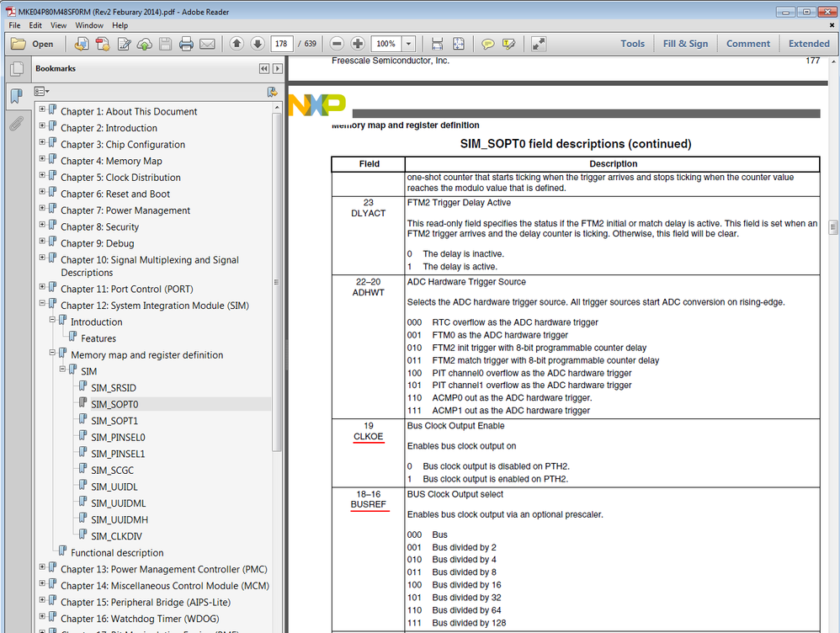Click the edit/sign document toolbar icon
Screen dimensions: 840x633
[x=124, y=44]
